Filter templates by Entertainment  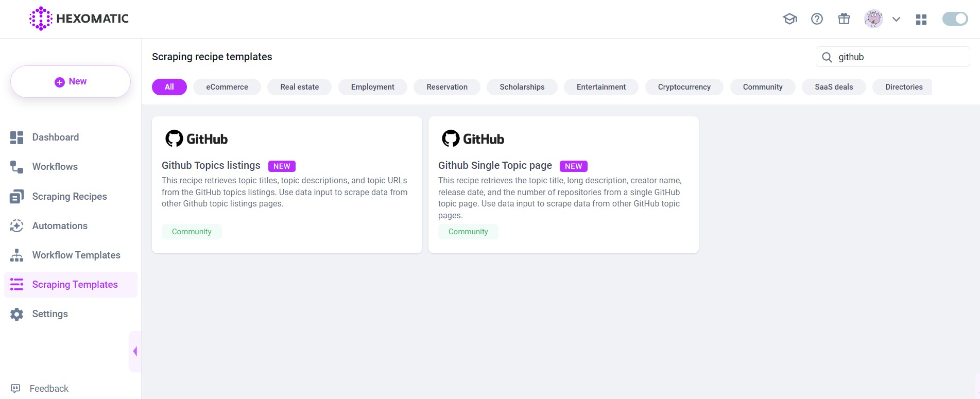[601, 87]
